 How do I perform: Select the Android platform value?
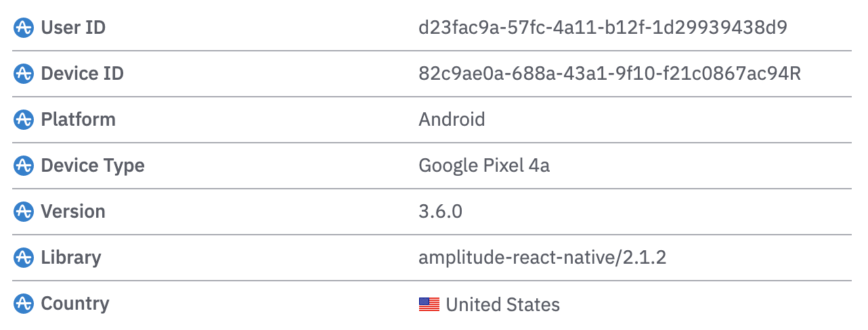[x=452, y=120]
